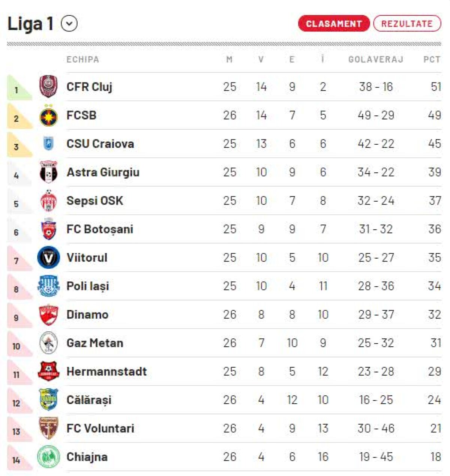This screenshot has width=450, height=476.
Task: Click the Poli Iași blue logo
Action: [x=48, y=286]
